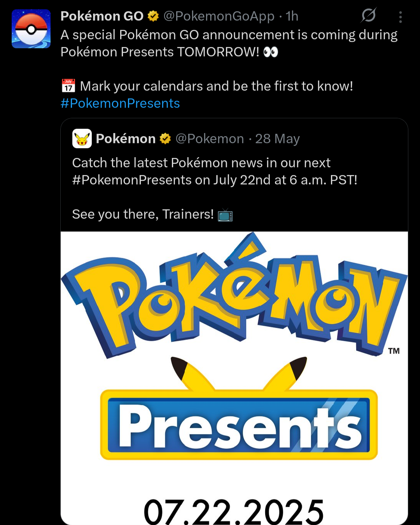Image resolution: width=420 pixels, height=525 pixels.
Task: Open the @PokemonGoApp handle
Action: click(219, 16)
